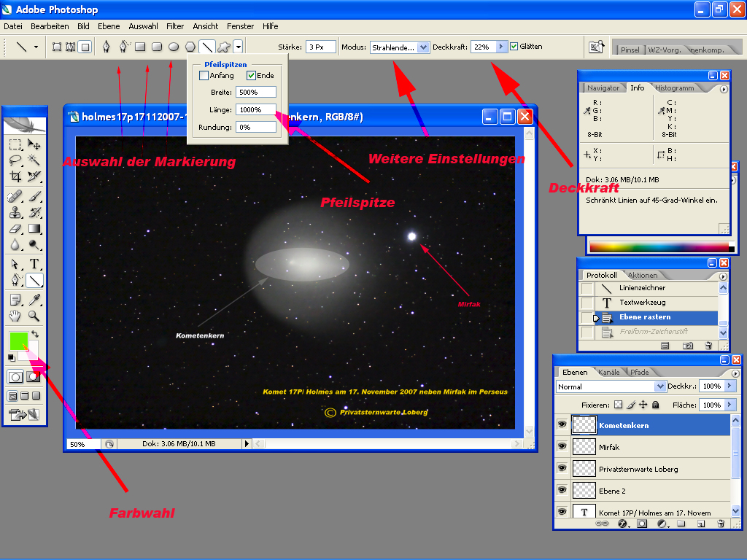747x560 pixels.
Task: Select the Eyedropper tool
Action: [34, 300]
